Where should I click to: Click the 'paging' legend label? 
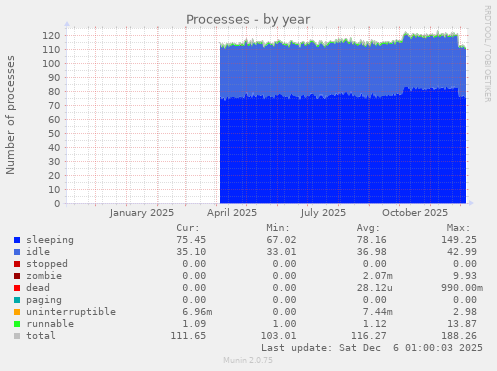[x=44, y=300]
